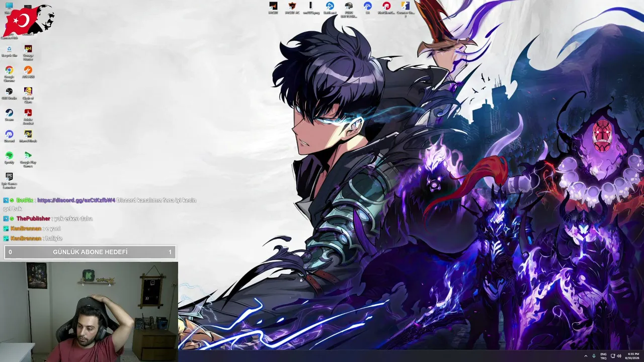
Task: Launch Google Chrome from the desktop
Action: click(x=9, y=74)
